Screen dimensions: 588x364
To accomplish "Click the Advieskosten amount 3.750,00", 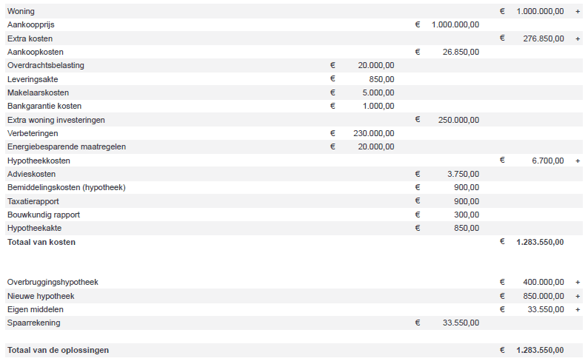I will pos(463,174).
